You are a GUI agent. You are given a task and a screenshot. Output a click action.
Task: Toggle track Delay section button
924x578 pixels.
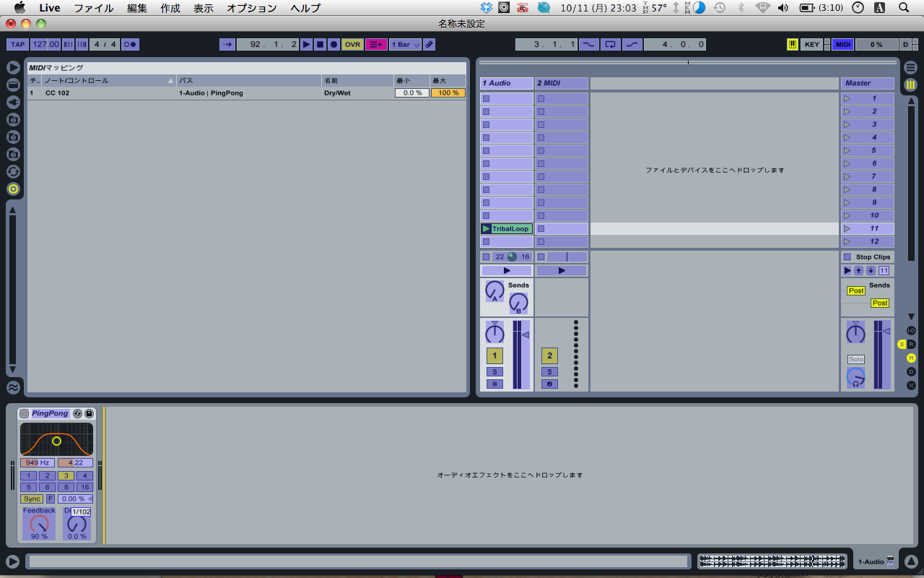click(911, 371)
